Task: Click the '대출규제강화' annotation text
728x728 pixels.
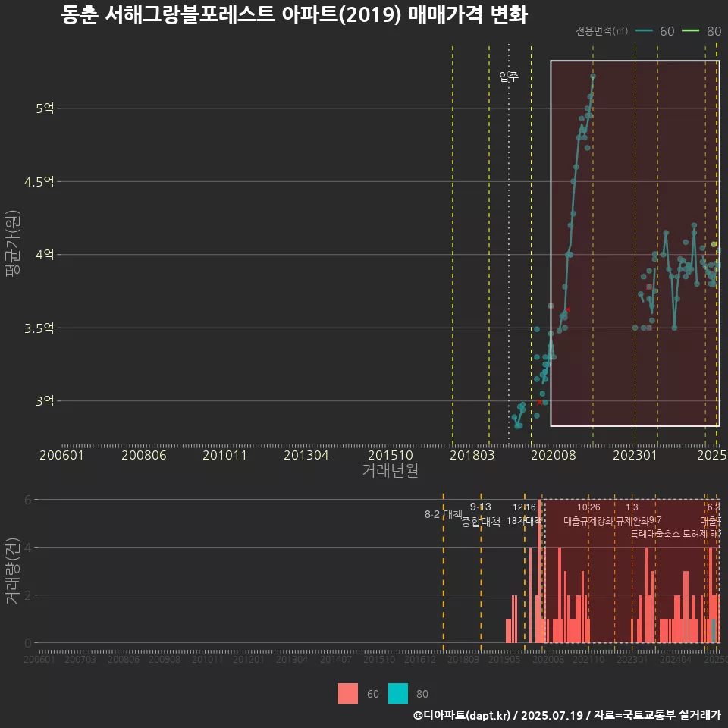Action: (x=588, y=520)
